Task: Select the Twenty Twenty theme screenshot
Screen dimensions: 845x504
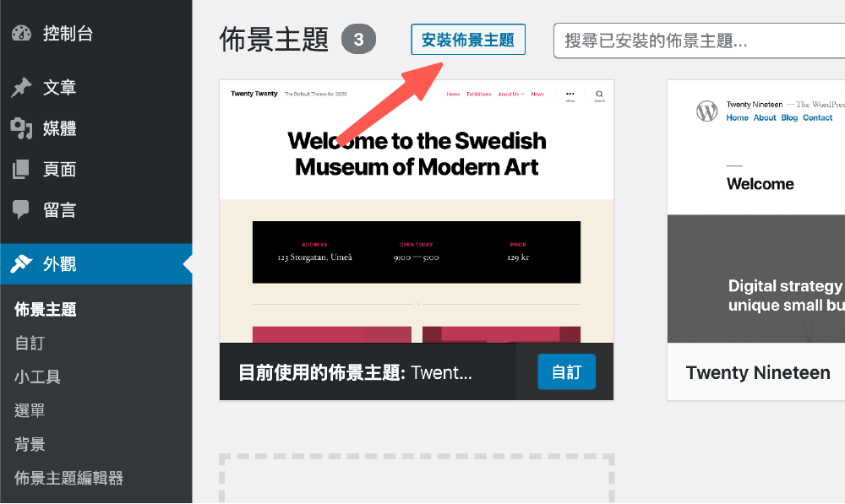Action: click(x=417, y=211)
